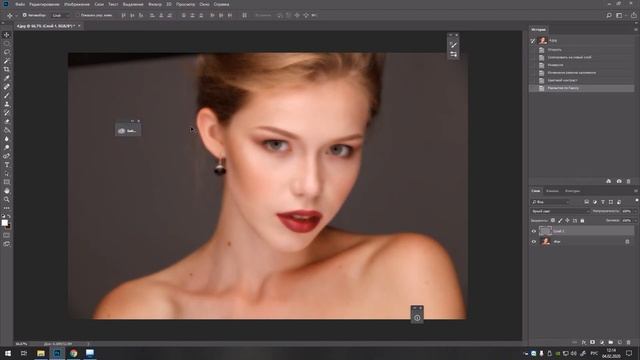Open the blend mode dropdown
640x360 pixels.
coord(560,211)
